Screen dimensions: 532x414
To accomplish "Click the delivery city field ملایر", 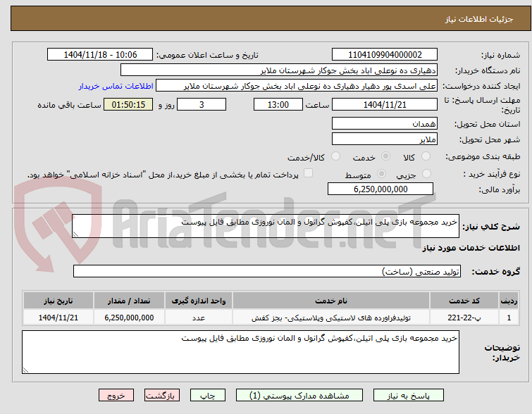I will [x=385, y=139].
